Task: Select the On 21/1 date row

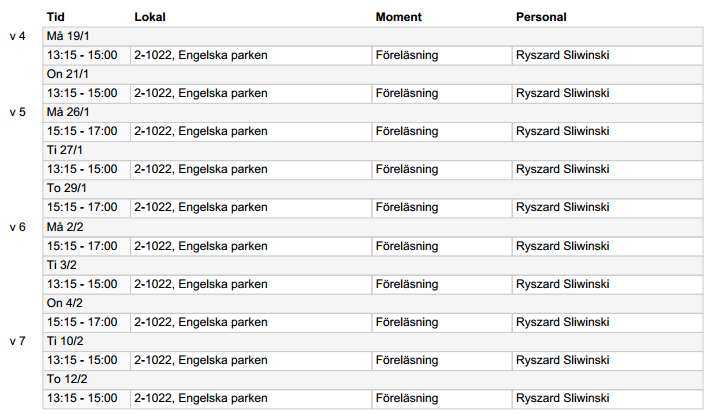Action: [373, 74]
